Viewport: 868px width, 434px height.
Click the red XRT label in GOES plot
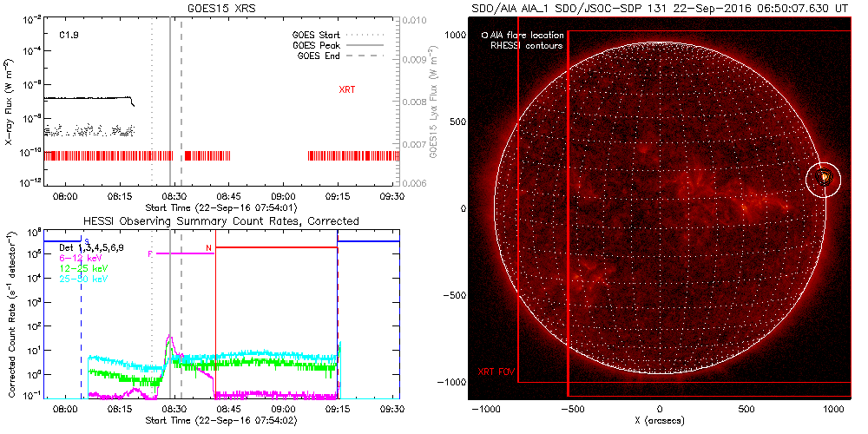[346, 89]
